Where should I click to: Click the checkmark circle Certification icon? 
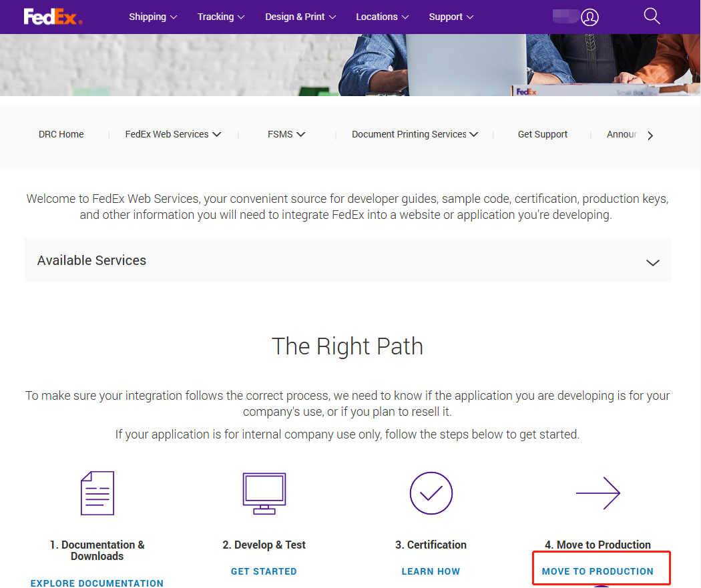pos(431,493)
